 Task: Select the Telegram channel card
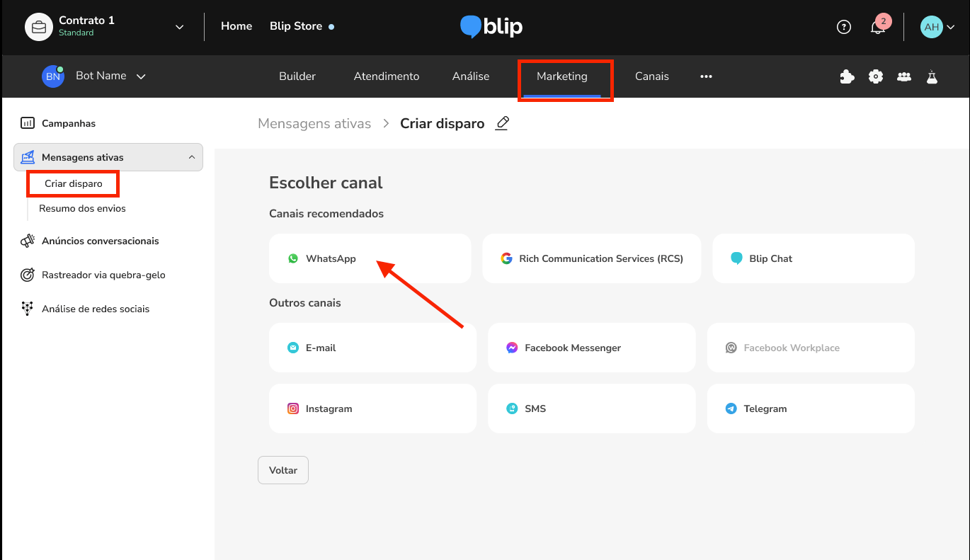[811, 408]
